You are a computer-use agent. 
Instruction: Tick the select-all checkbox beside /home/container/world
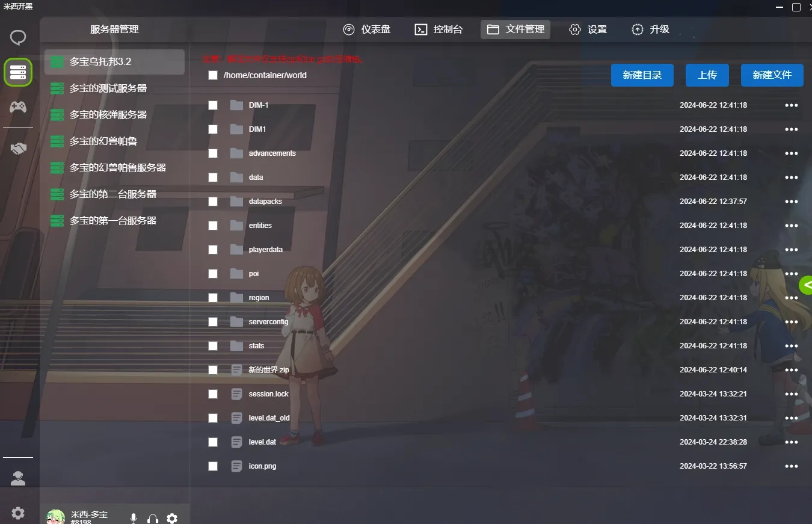click(213, 75)
